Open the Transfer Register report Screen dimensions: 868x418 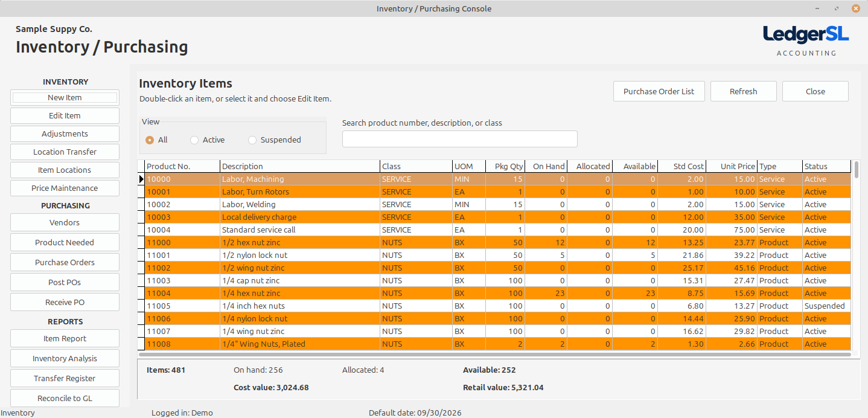point(65,378)
